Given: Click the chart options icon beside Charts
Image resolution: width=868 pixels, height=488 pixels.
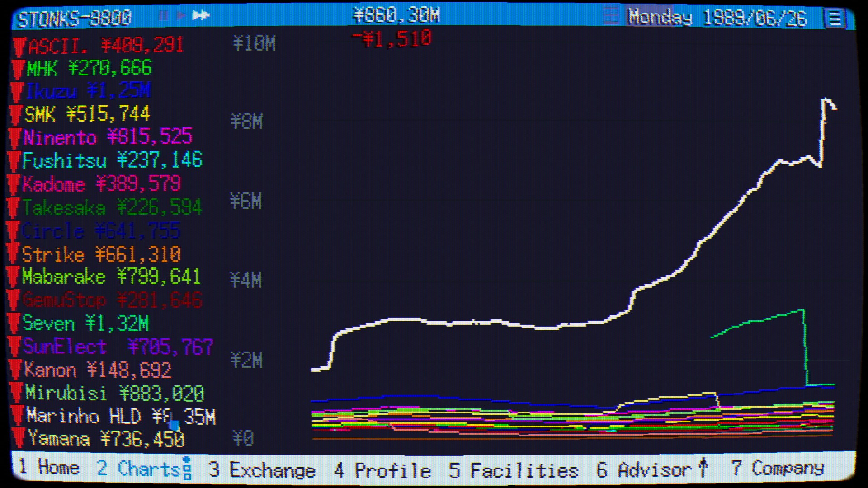Looking at the screenshot, I should pos(187,468).
